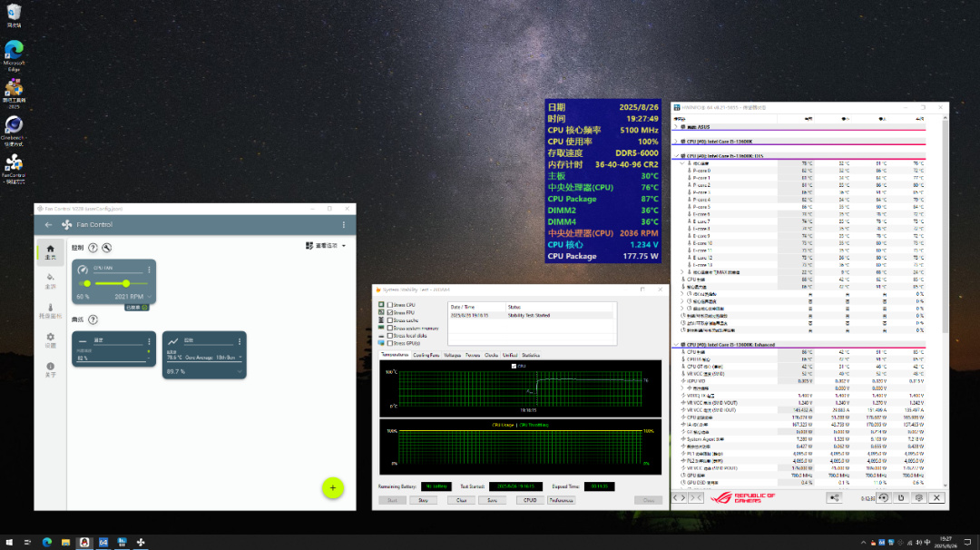The height and width of the screenshot is (550, 980).
Task: Expand the ASUS motherboard sensor group
Action: point(675,128)
